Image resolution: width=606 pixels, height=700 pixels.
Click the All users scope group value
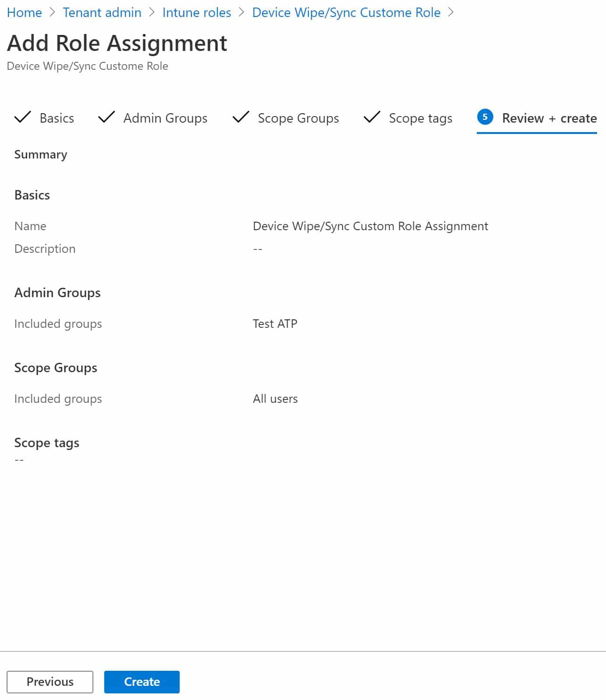click(x=275, y=399)
